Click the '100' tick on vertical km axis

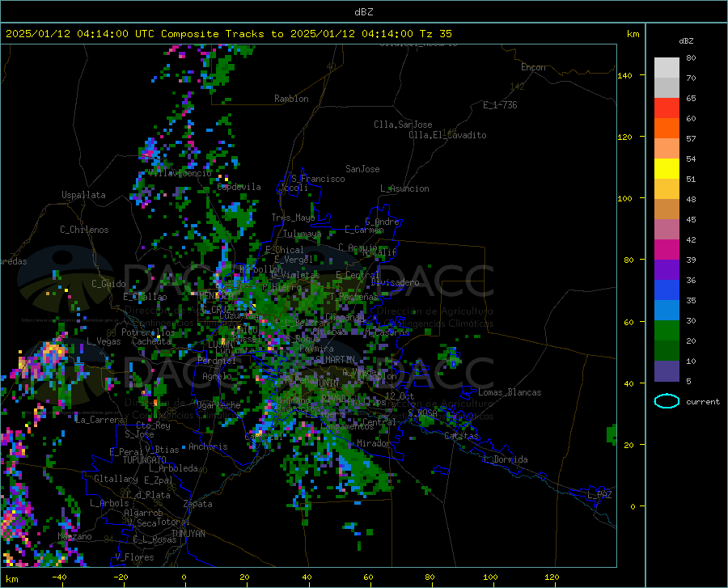click(x=624, y=199)
